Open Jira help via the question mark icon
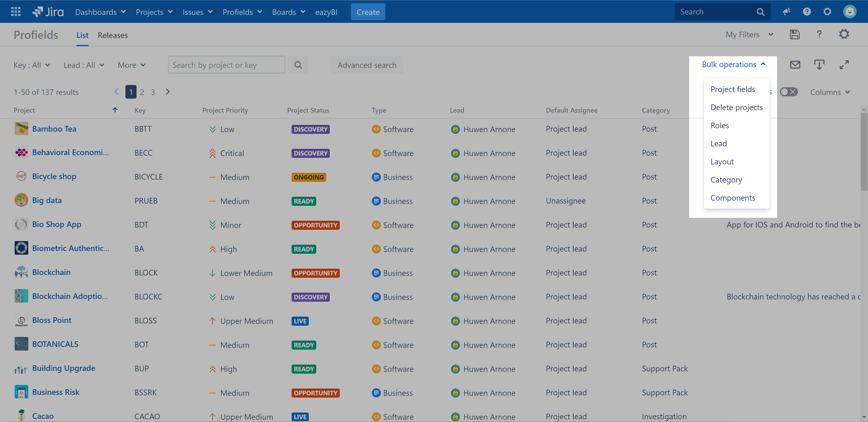The width and height of the screenshot is (868, 422). [807, 12]
